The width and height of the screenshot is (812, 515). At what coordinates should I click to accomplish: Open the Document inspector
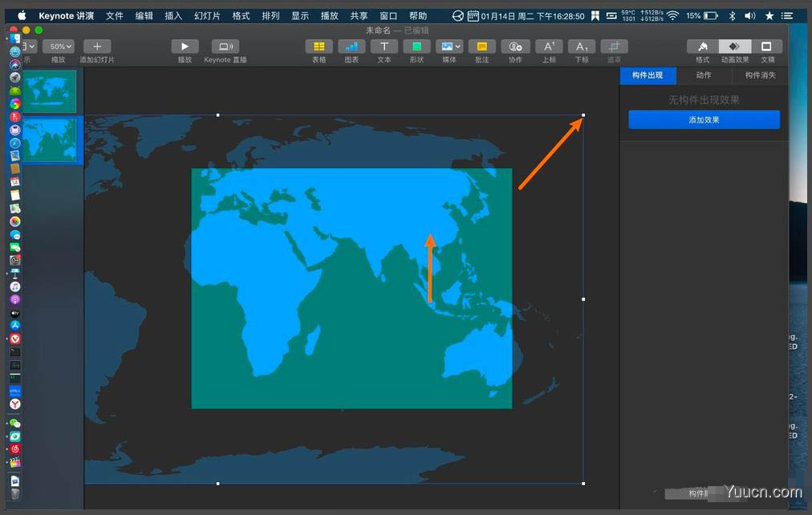(766, 47)
